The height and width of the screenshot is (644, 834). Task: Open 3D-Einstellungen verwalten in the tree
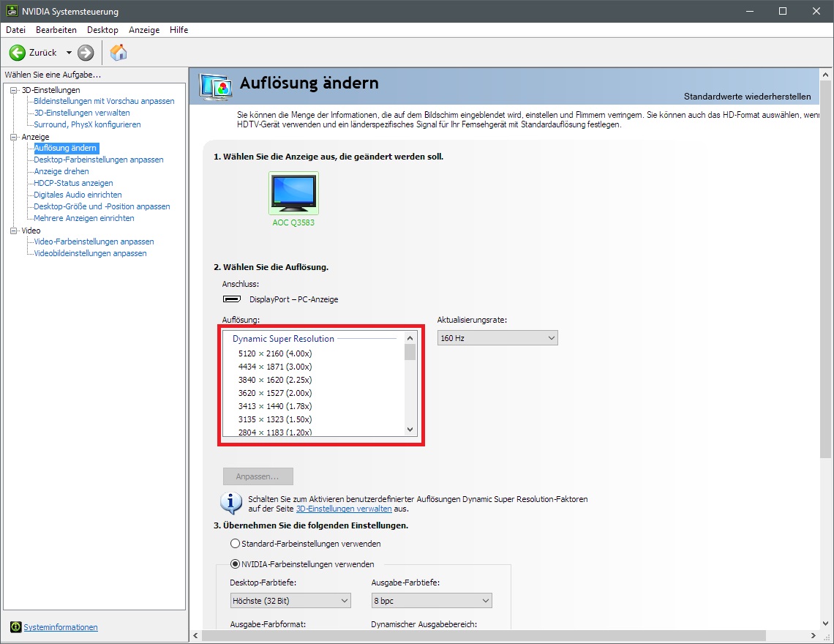click(x=82, y=113)
